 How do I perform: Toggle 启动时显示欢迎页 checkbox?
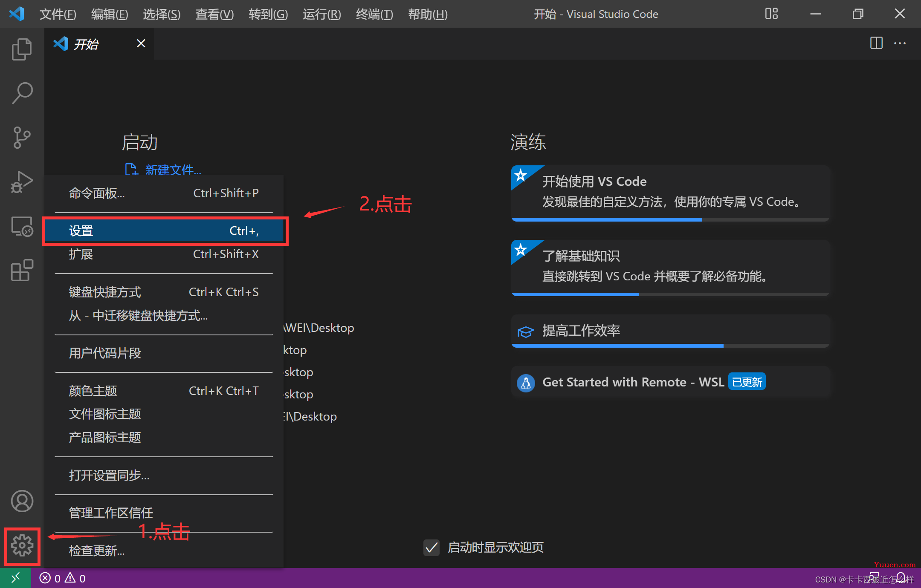coord(432,548)
